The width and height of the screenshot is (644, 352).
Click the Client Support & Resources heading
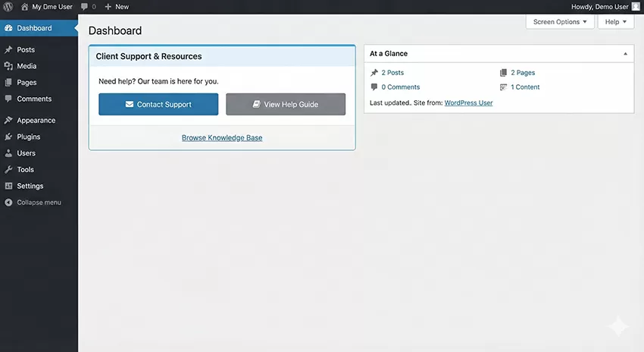(x=148, y=56)
